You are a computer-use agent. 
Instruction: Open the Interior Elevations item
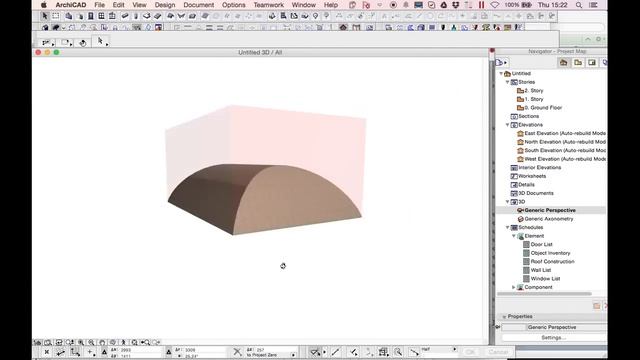tap(540, 168)
